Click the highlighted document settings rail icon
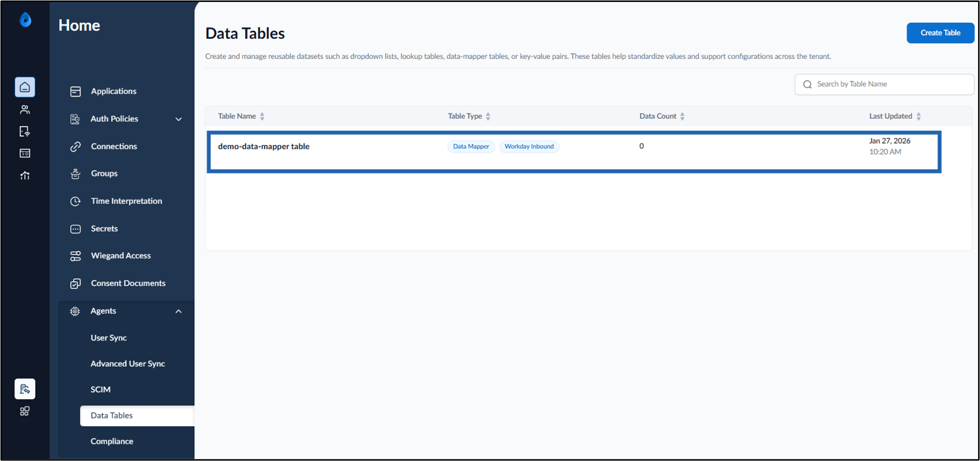This screenshot has height=461, width=980. 25,389
